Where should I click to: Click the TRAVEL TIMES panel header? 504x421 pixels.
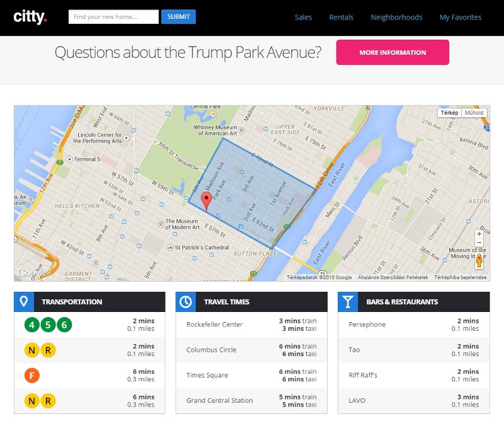(x=251, y=302)
